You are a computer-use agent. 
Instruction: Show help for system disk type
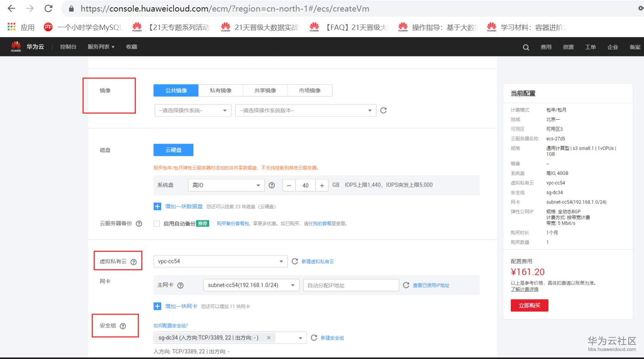pyautogui.click(x=272, y=185)
